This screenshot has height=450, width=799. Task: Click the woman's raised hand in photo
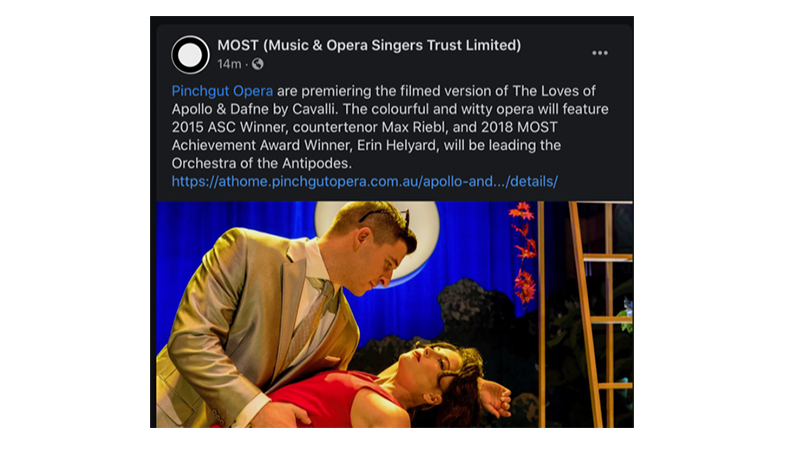tap(495, 395)
